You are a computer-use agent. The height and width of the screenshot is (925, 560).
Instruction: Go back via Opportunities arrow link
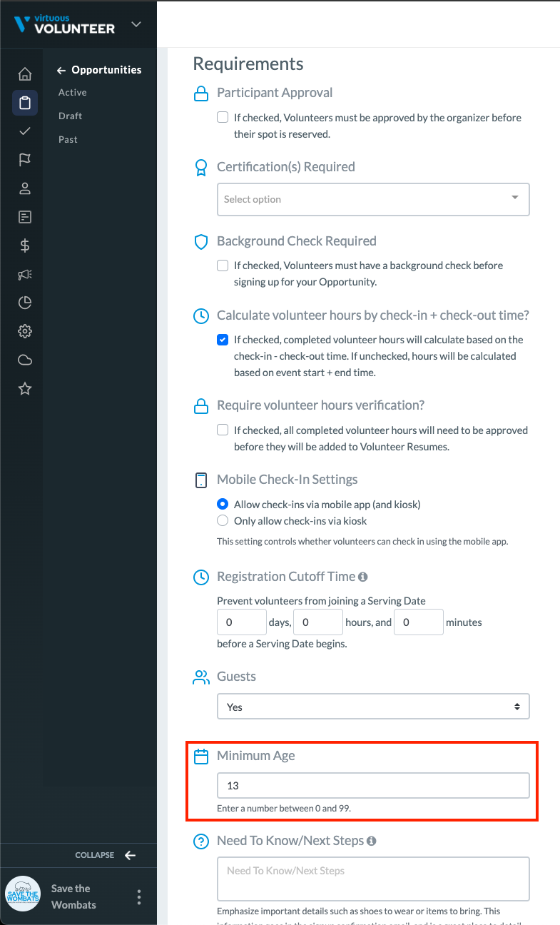pos(99,70)
